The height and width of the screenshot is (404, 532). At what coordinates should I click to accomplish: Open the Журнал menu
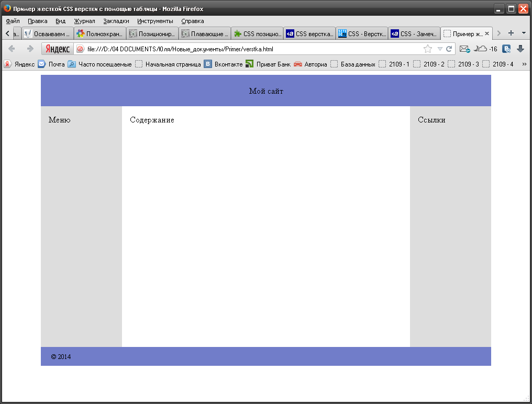[84, 21]
